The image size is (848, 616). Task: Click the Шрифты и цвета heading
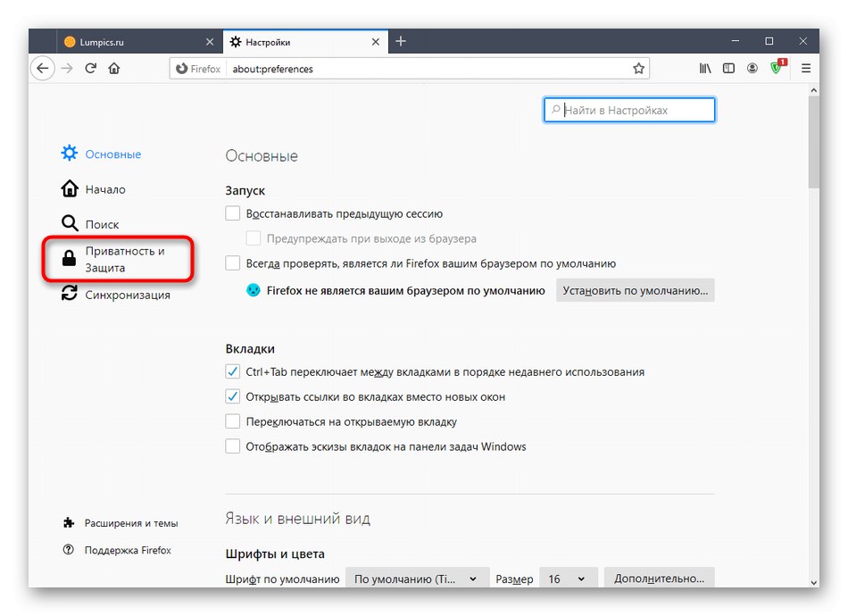point(275,554)
